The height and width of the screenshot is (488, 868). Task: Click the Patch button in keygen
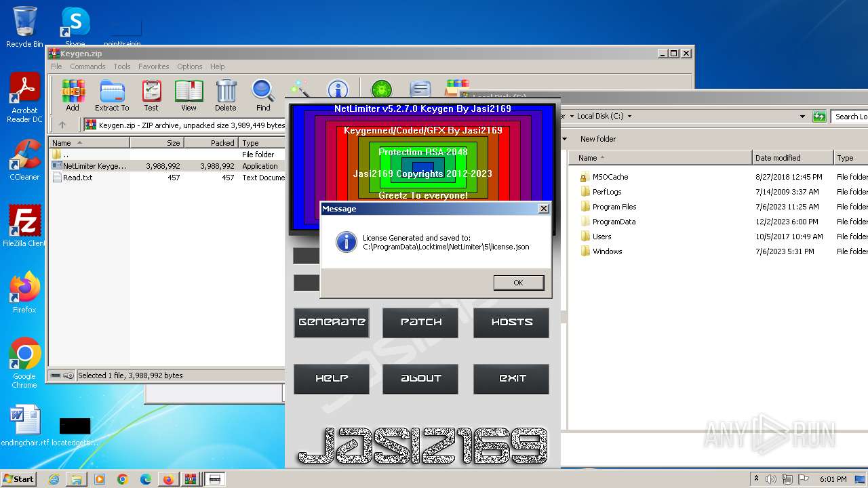[420, 322]
